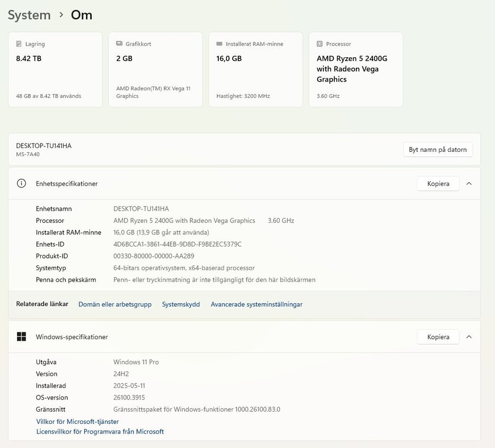The image size is (495, 448).
Task: Open Domän eller arbetsgrupp link
Action: (115, 304)
